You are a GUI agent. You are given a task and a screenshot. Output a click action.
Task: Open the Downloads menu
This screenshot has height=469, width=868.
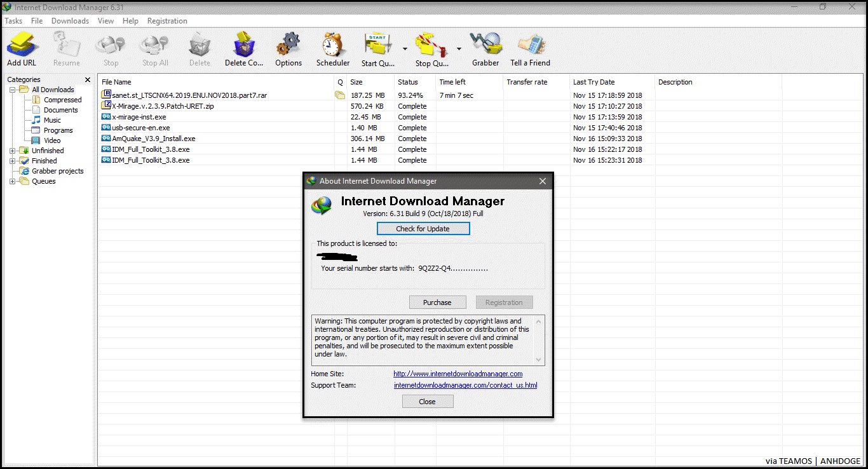(70, 21)
